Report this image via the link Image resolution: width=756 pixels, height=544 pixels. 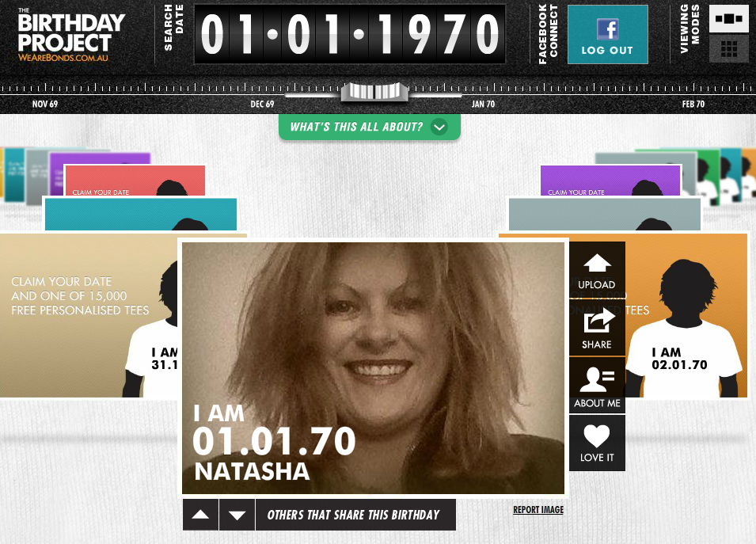coord(538,510)
